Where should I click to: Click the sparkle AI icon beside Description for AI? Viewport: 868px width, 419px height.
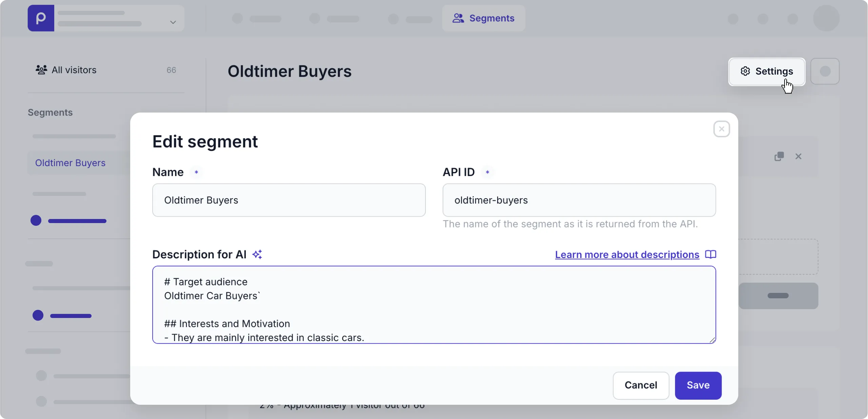click(x=257, y=255)
